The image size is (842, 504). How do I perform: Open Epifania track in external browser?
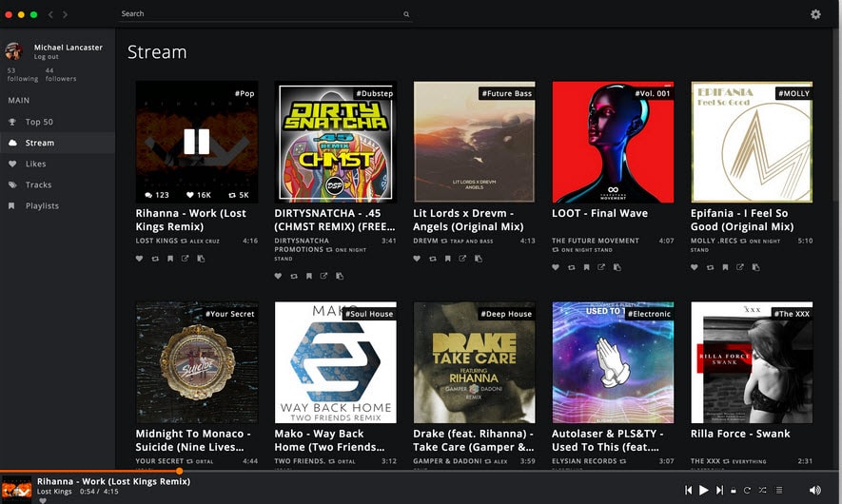point(740,268)
